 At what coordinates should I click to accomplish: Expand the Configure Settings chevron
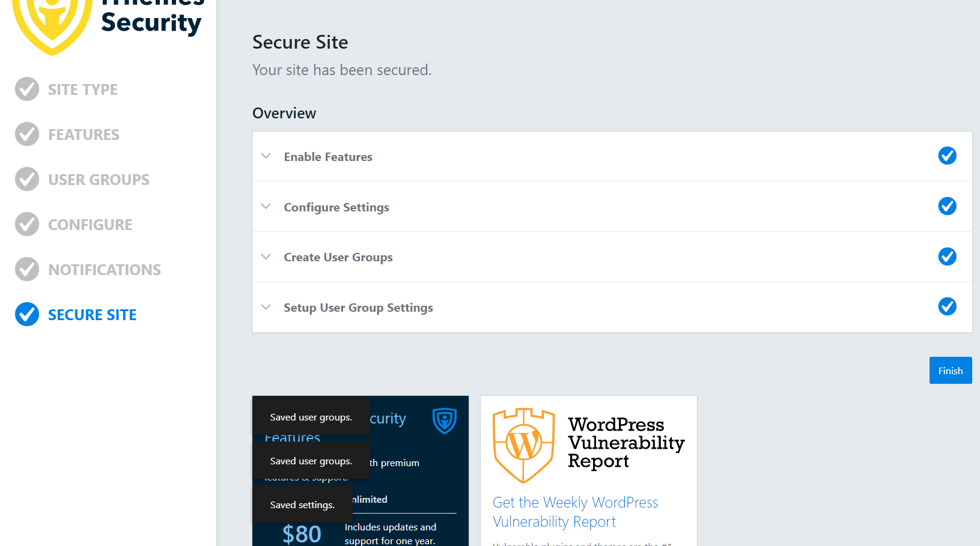(266, 207)
